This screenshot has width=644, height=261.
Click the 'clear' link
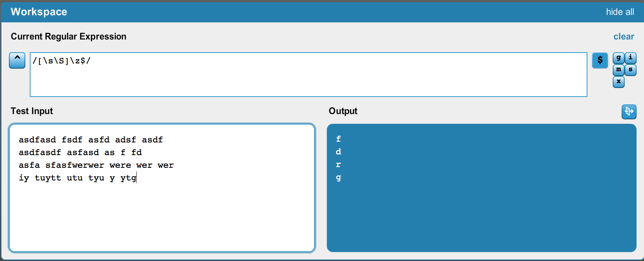pyautogui.click(x=624, y=37)
